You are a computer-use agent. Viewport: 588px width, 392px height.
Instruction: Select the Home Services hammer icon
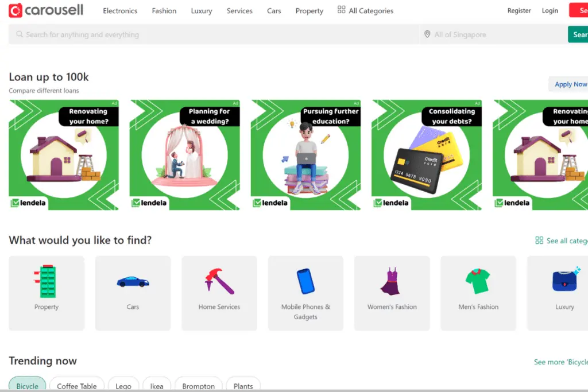(x=219, y=281)
